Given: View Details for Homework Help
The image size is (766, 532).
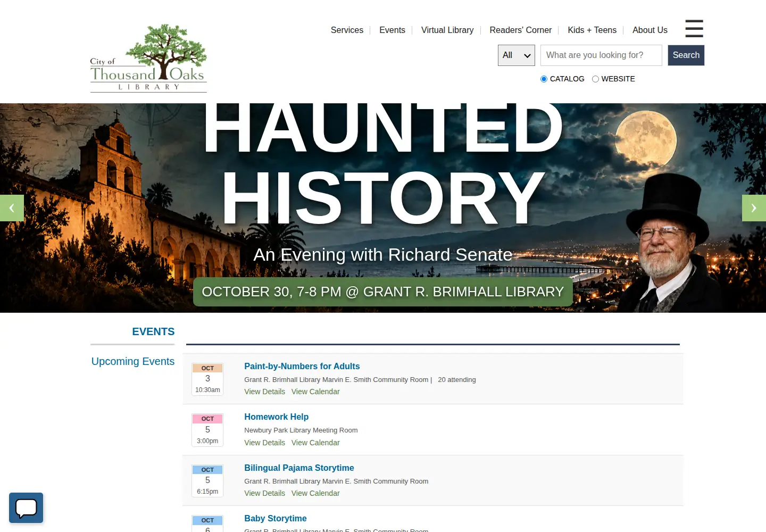Looking at the screenshot, I should tap(264, 443).
